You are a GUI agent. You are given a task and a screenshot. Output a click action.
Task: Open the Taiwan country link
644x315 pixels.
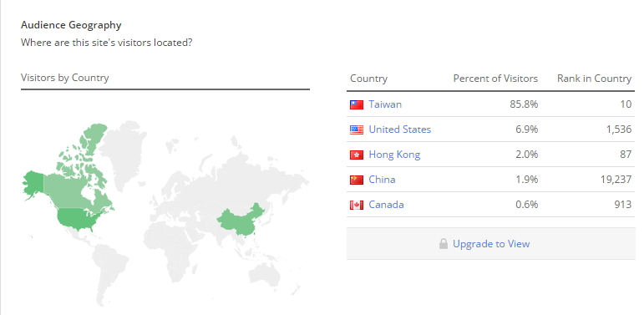385,104
